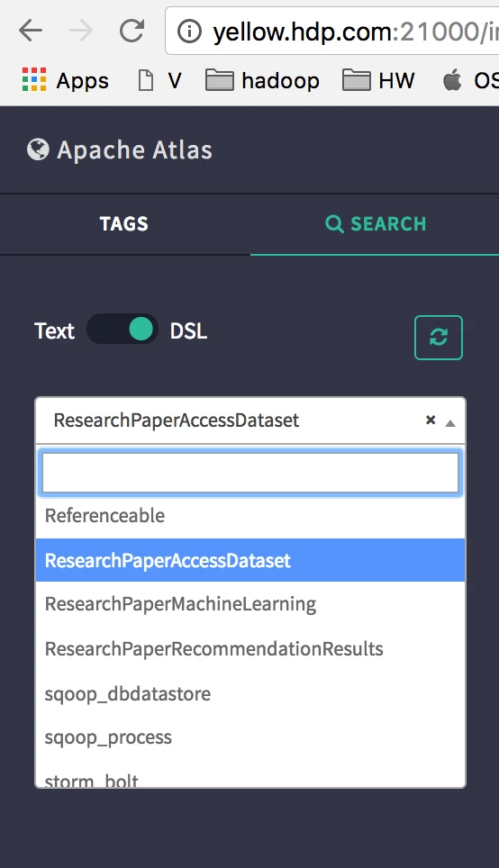Open the hadoop bookmarks folder
The height and width of the screenshot is (868, 499).
click(x=262, y=81)
